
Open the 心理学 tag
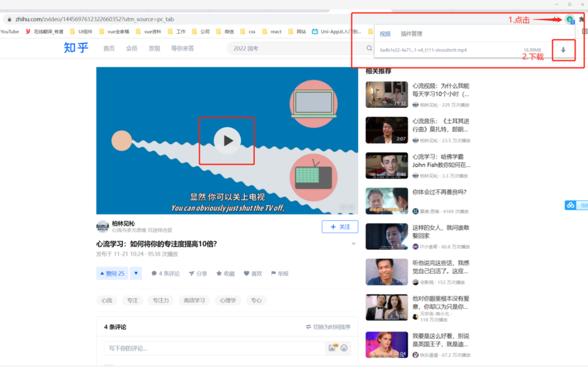[x=228, y=300]
